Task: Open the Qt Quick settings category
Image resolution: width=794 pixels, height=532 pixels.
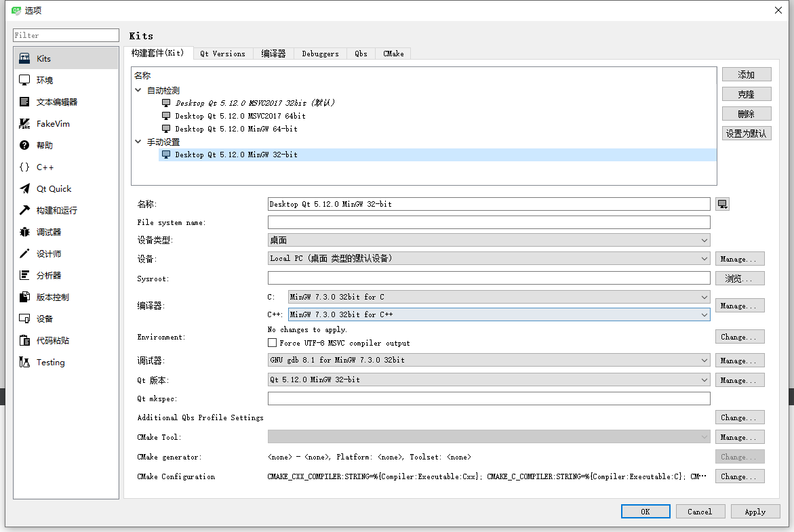Action: 66,189
